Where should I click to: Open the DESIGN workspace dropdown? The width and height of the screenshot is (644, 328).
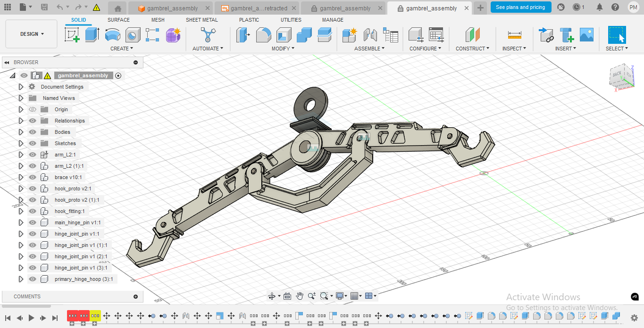click(x=32, y=34)
